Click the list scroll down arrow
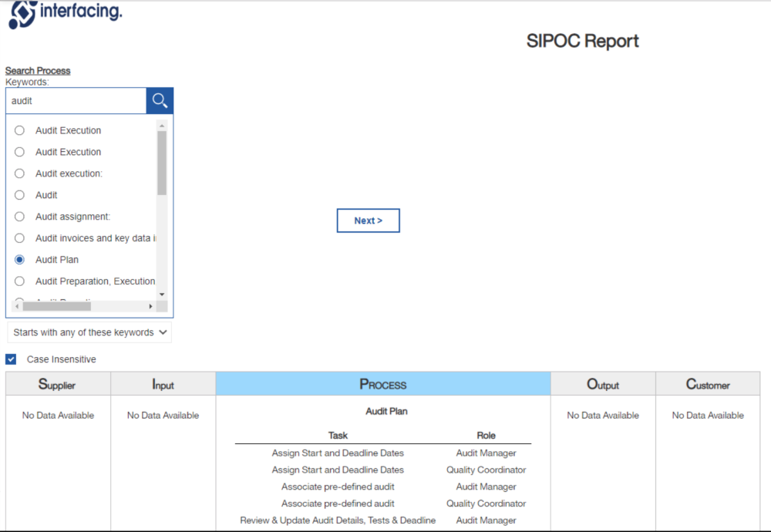This screenshot has width=771, height=532. (x=162, y=295)
